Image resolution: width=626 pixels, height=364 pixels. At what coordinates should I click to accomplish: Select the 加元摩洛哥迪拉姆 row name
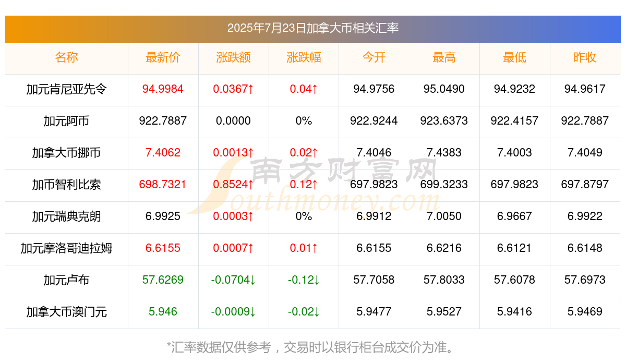pyautogui.click(x=66, y=248)
